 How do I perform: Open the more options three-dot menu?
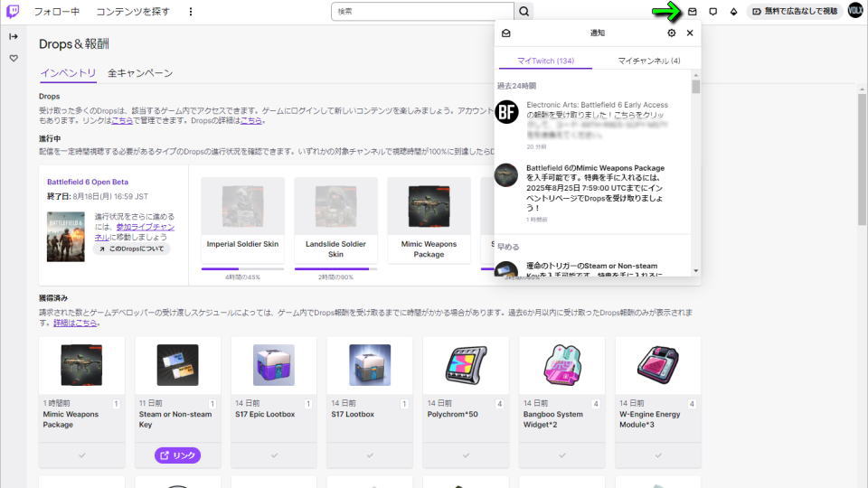point(191,11)
